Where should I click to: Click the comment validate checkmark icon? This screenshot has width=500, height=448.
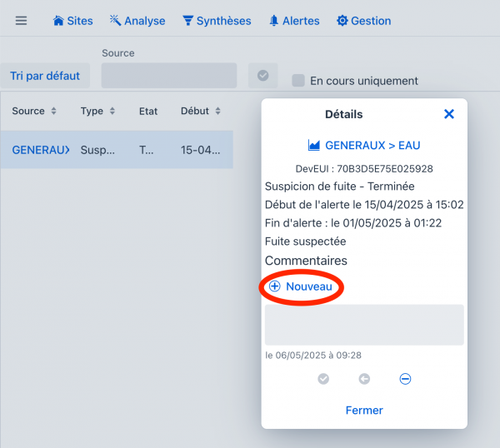click(323, 379)
